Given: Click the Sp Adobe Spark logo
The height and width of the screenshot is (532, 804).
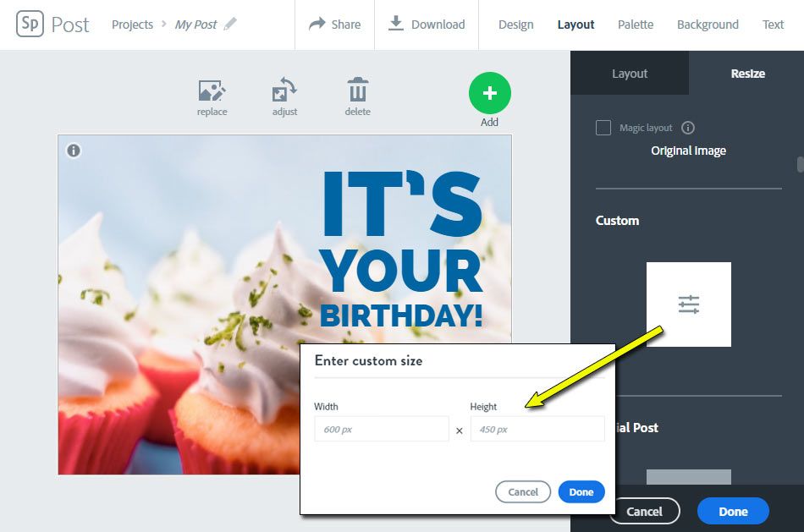Looking at the screenshot, I should [x=30, y=24].
